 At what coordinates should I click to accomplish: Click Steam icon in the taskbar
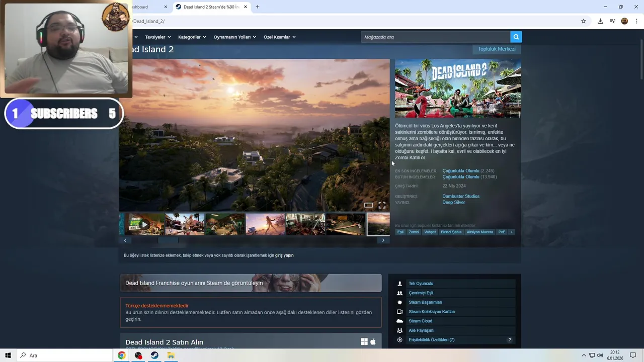(x=154, y=355)
